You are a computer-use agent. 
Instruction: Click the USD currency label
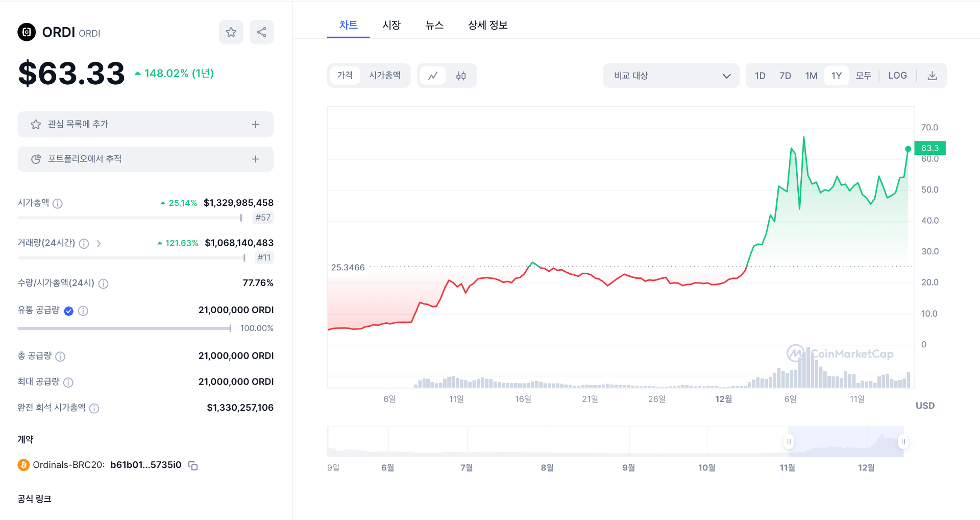pyautogui.click(x=925, y=406)
